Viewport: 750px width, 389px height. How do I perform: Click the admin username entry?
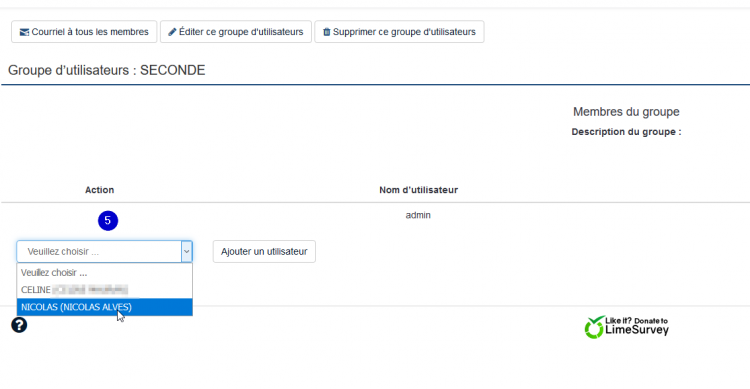(418, 215)
